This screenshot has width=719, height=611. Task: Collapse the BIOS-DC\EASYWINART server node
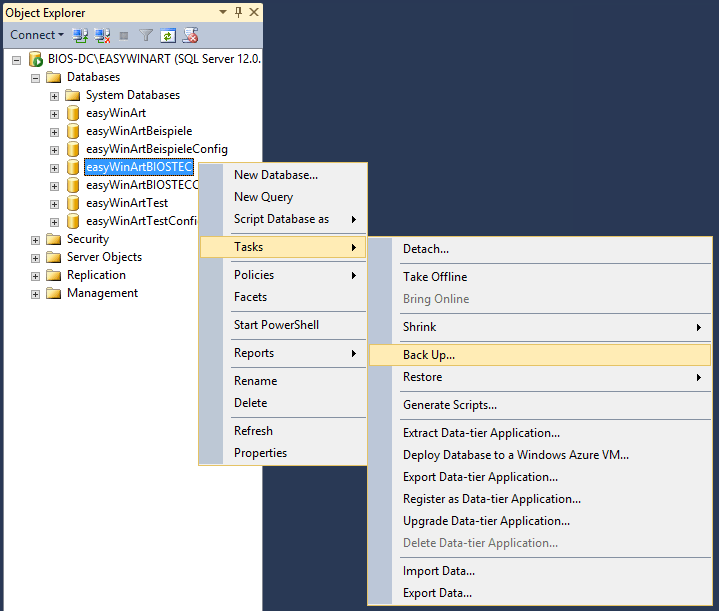pyautogui.click(x=17, y=60)
